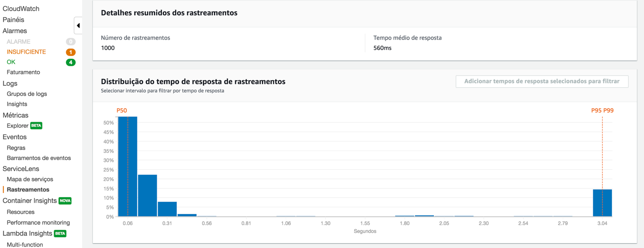Open CloudWatch home in sidebar
This screenshot has width=644, height=248.
pos(21,8)
